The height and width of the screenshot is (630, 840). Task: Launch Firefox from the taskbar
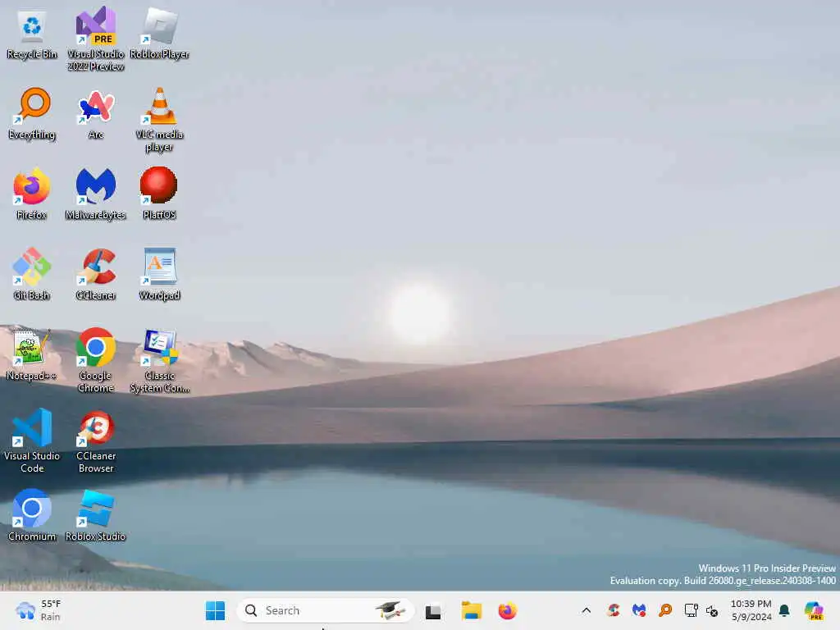[x=507, y=610]
